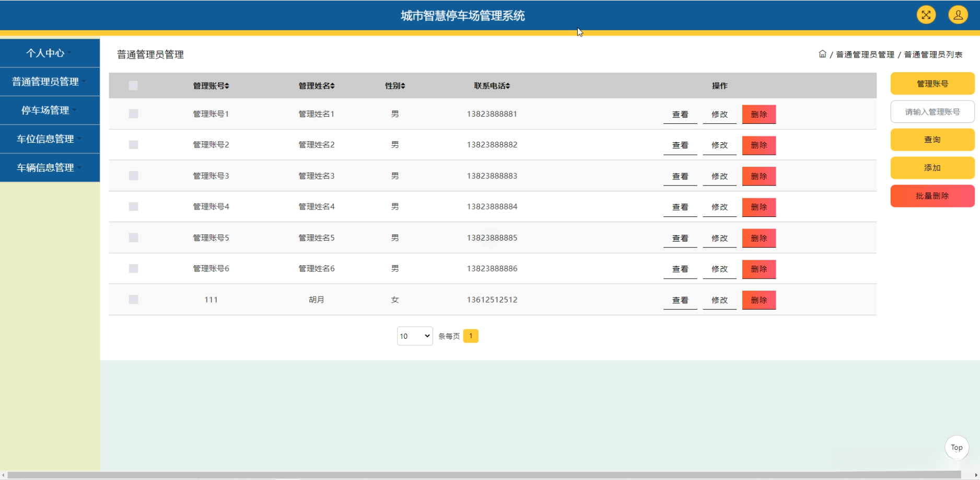View details for 管理账号1 with 查看

[680, 115]
